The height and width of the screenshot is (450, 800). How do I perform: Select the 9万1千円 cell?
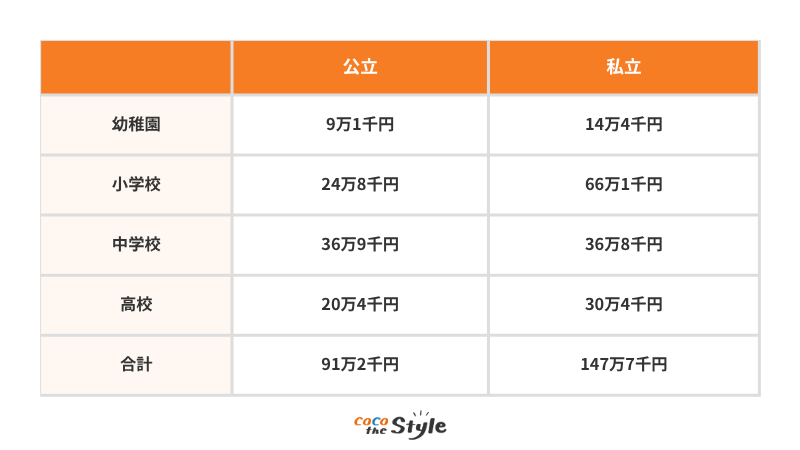(360, 124)
